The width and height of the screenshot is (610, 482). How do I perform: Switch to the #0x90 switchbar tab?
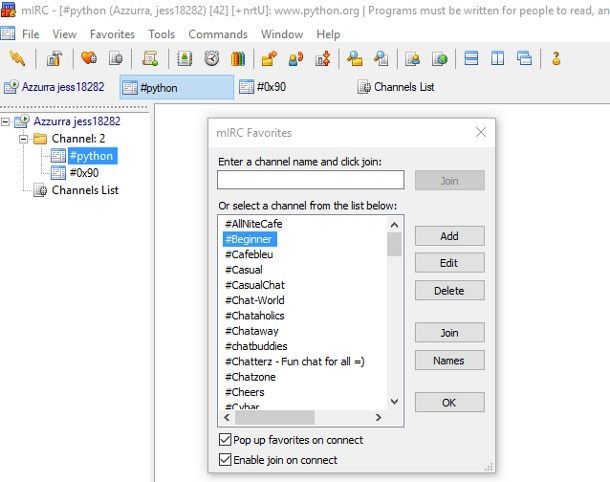coord(293,87)
